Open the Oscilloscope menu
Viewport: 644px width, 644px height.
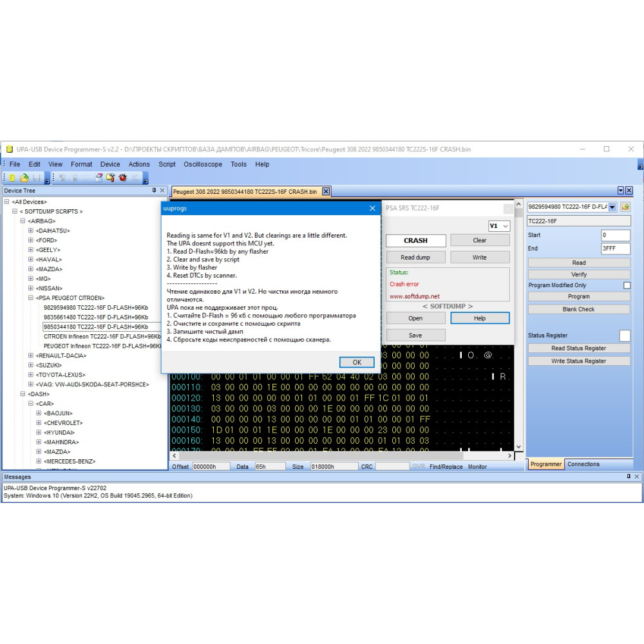[x=203, y=164]
